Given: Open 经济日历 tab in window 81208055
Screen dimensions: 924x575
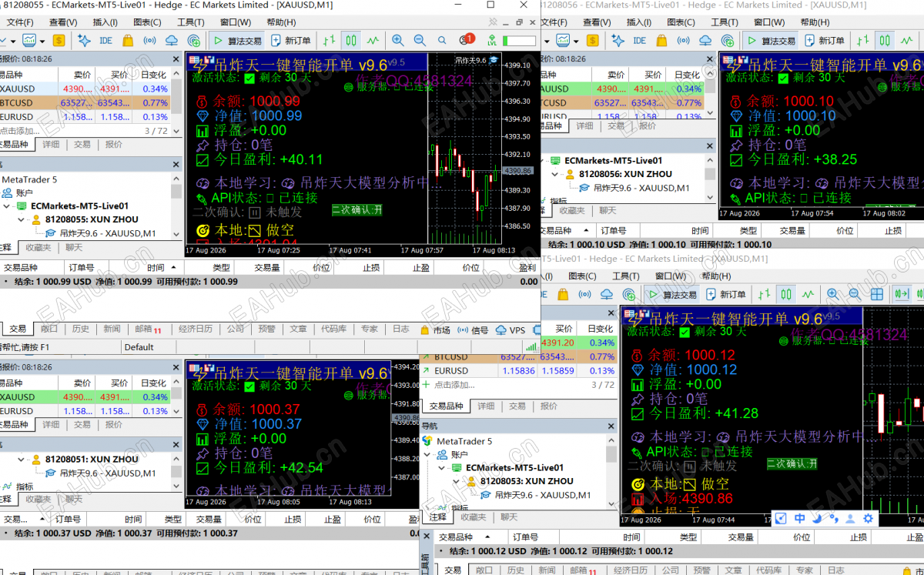Looking at the screenshot, I should point(195,329).
